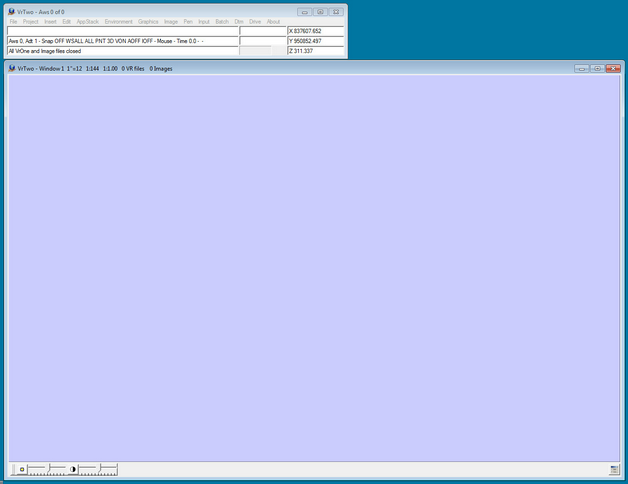The width and height of the screenshot is (628, 484).
Task: Click 'All VrOne and Image files closed' message
Action: click(123, 51)
